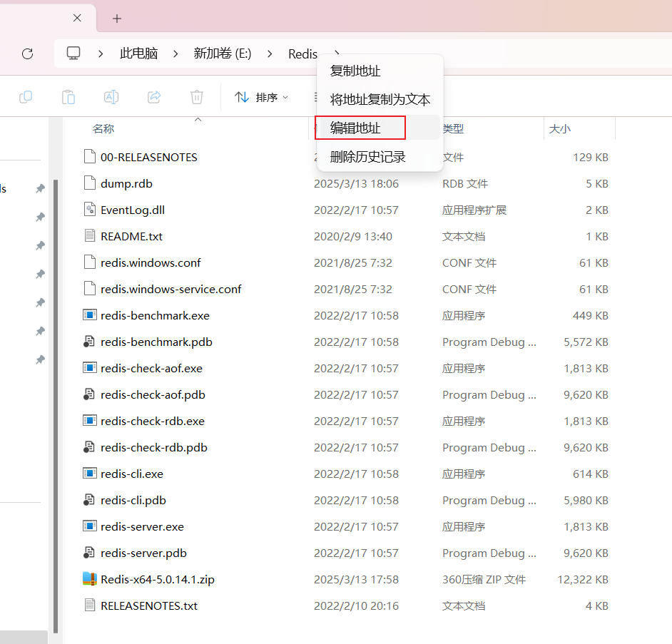Image resolution: width=672 pixels, height=644 pixels.
Task: Click the redis-benchmark.exe application icon
Action: click(x=90, y=315)
